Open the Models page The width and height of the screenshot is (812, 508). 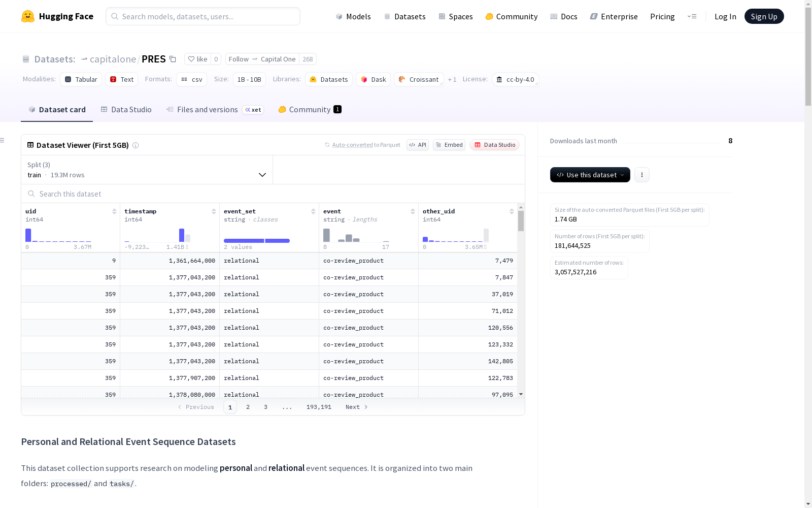(x=353, y=16)
